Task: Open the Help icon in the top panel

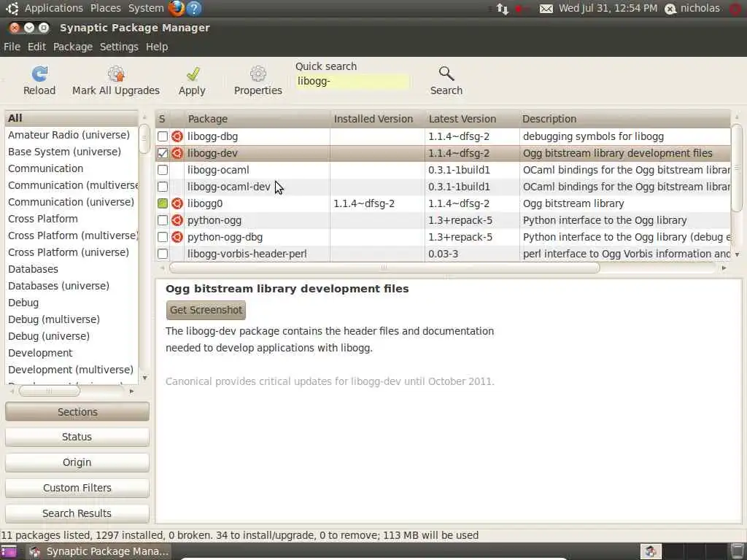Action: 194,8
